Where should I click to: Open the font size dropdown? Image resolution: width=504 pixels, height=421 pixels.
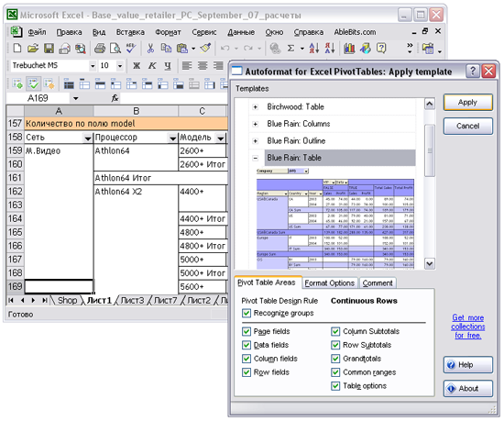pos(120,66)
